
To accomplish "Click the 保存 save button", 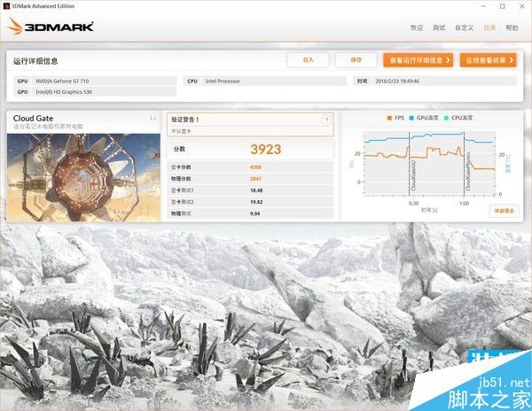I will click(x=356, y=60).
